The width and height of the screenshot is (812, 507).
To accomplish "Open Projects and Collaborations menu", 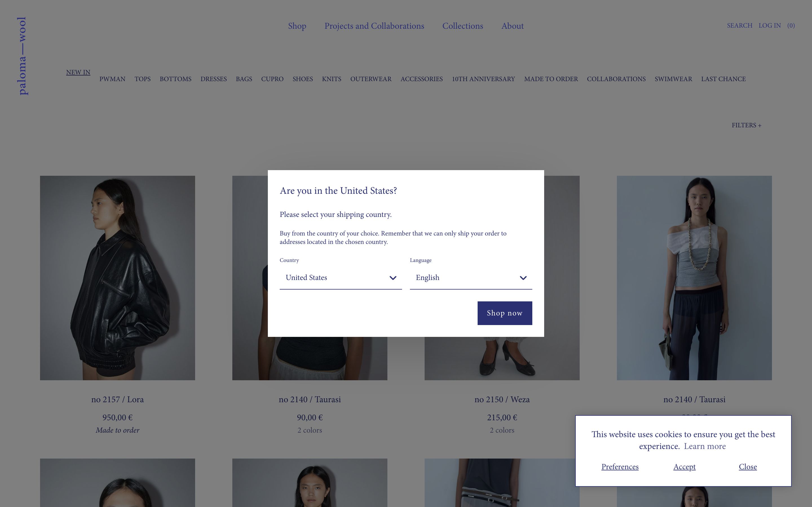I will (374, 26).
